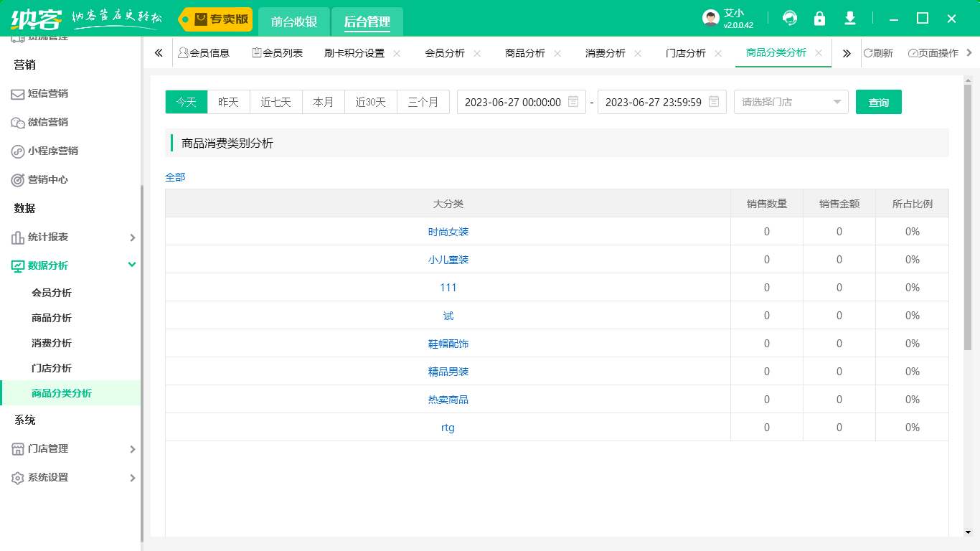Select the 今天 time range
Screen dimensions: 980x551
[x=187, y=102]
